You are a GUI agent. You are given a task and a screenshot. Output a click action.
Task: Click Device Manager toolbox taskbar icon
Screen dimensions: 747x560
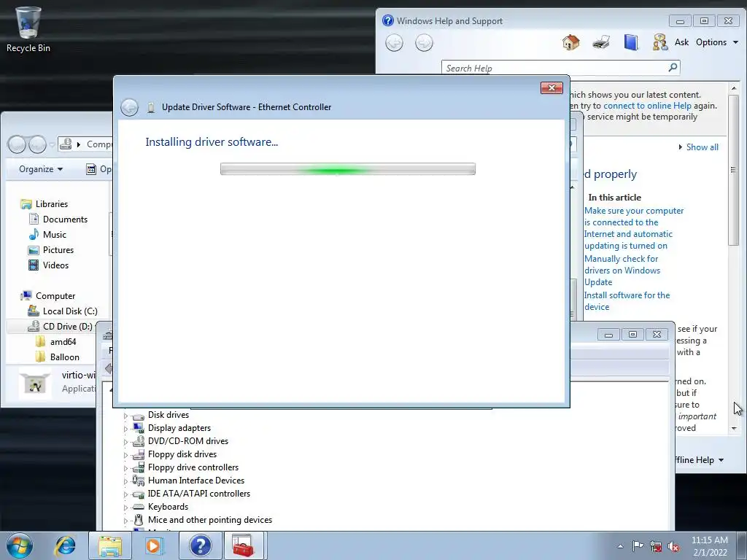243,545
